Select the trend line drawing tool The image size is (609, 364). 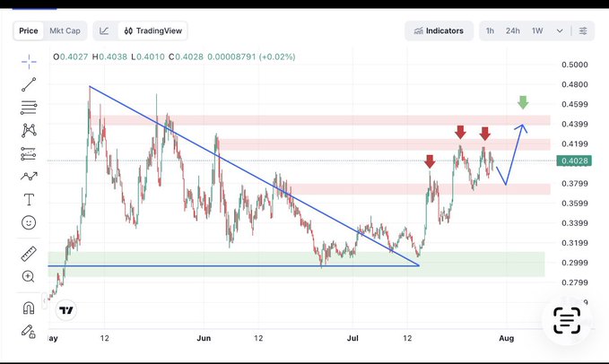(29, 84)
